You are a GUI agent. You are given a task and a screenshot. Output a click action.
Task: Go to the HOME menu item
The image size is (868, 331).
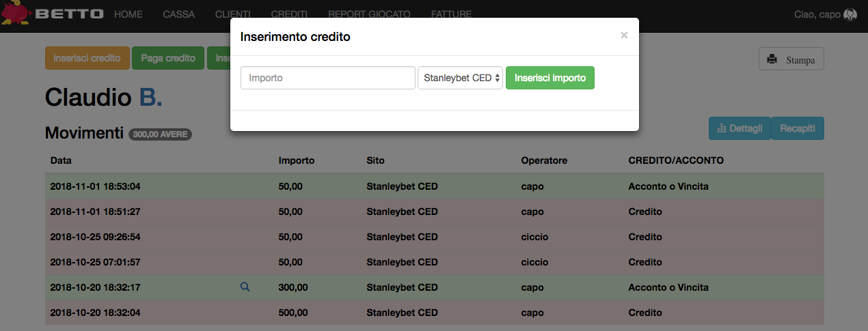tap(128, 14)
